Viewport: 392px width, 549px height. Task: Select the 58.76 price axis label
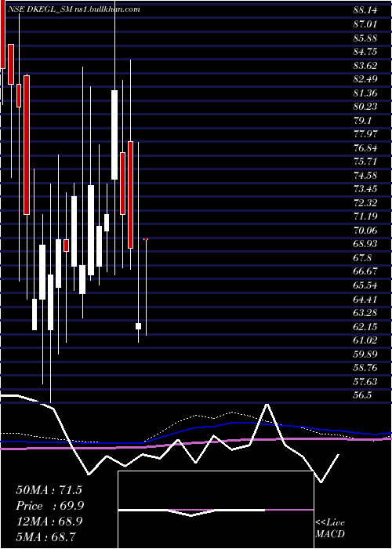tap(365, 368)
